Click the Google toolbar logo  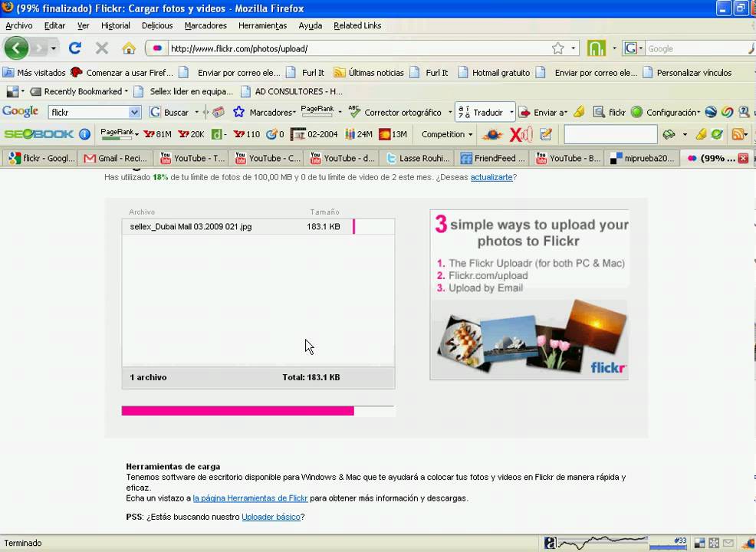(x=20, y=112)
